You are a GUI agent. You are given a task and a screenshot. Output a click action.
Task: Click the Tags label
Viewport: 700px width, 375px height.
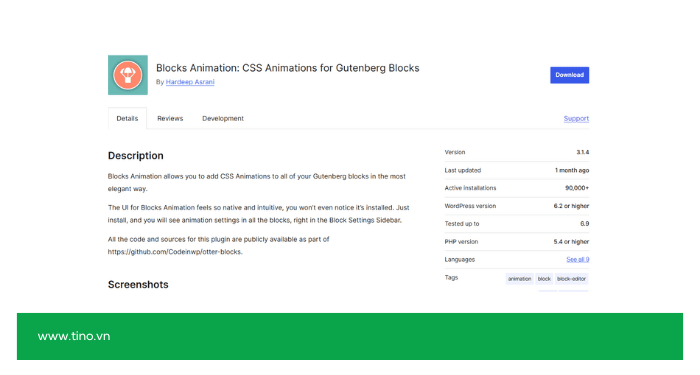pyautogui.click(x=451, y=277)
